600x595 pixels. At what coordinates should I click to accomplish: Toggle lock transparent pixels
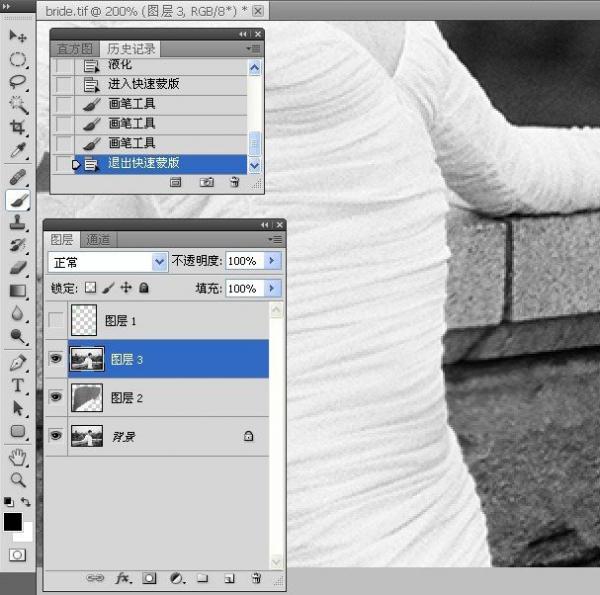[90, 287]
